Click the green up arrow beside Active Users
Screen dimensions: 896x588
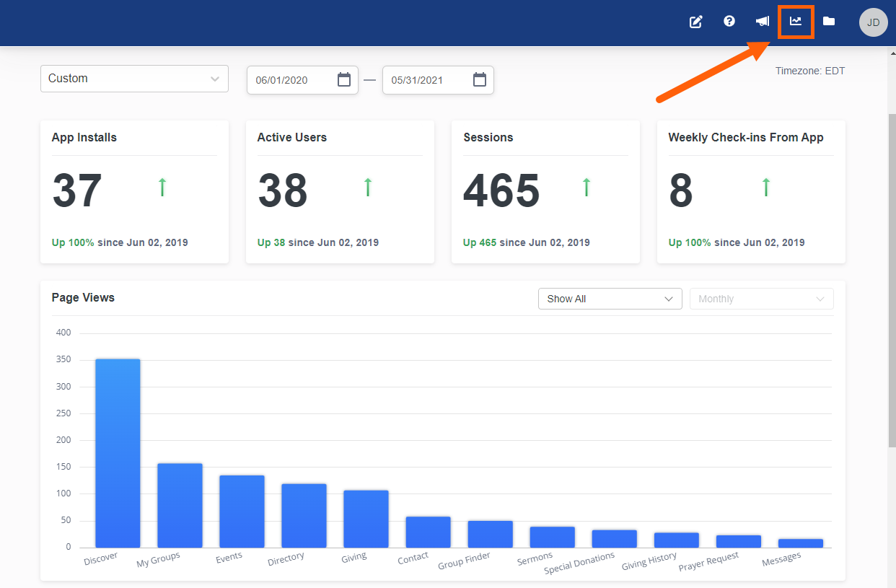(368, 188)
